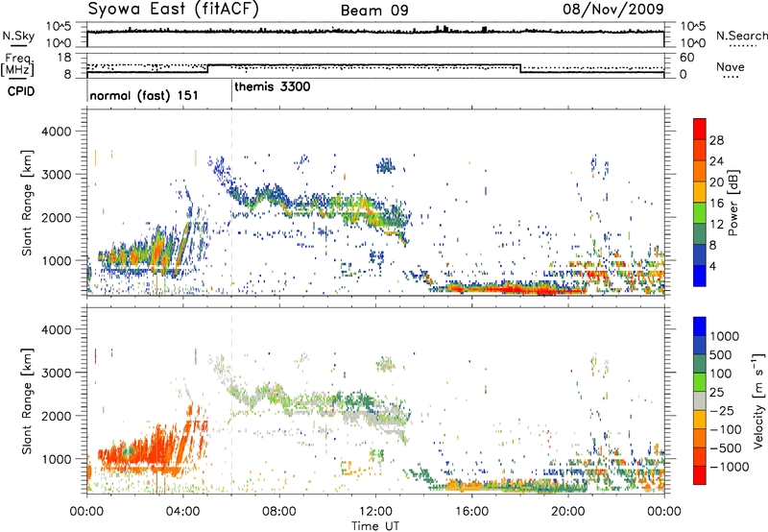Click the 'Freq. [MHz]' axis label
Viewport: 768px width, 532px height.
17,65
